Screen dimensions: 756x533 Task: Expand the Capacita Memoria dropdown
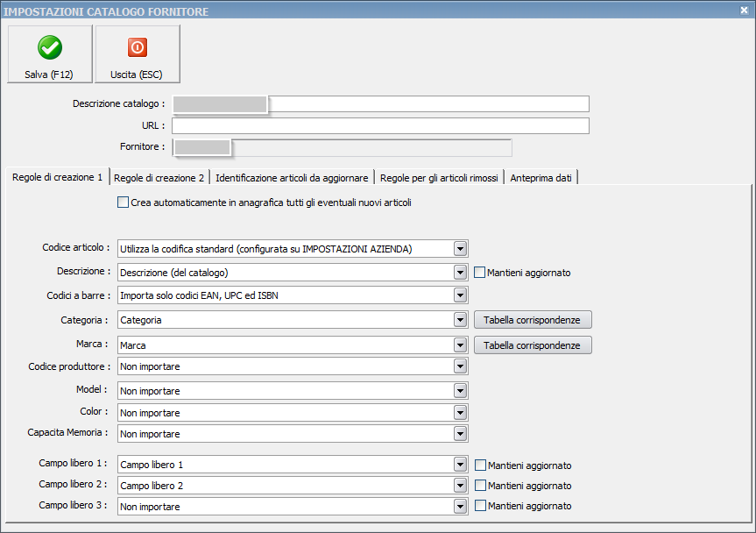coord(461,434)
